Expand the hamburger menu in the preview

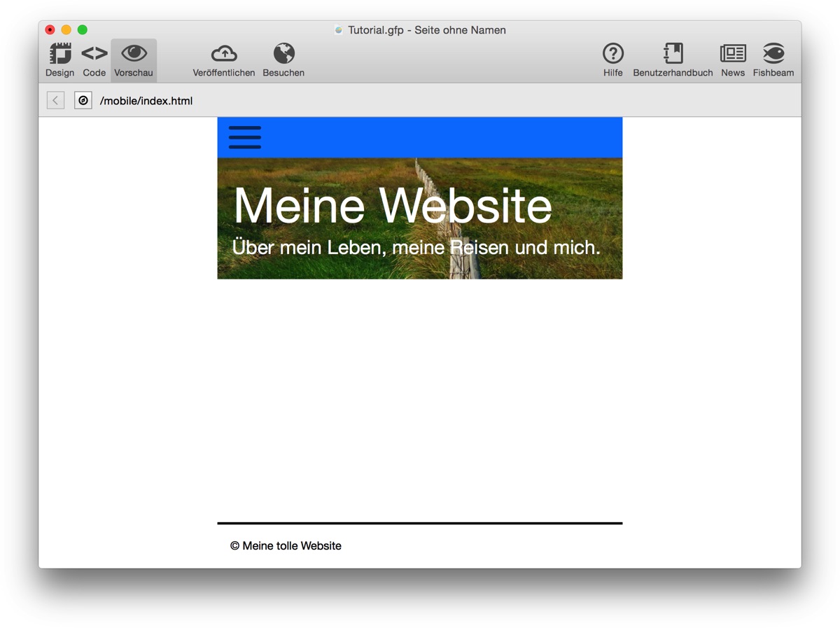tap(245, 137)
